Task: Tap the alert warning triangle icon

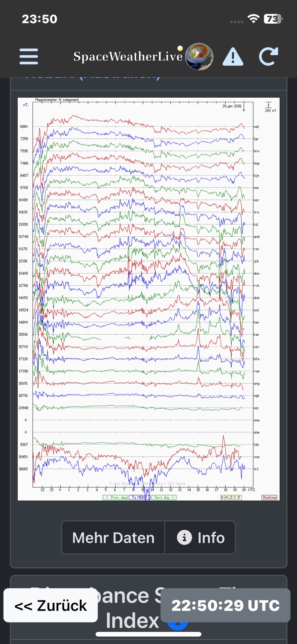Action: [233, 57]
